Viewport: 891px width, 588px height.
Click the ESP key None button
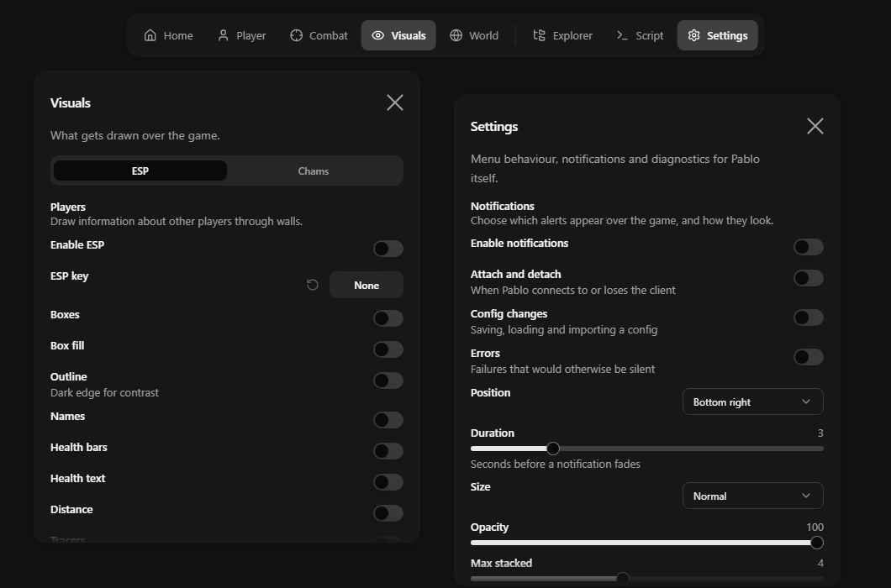tap(366, 285)
